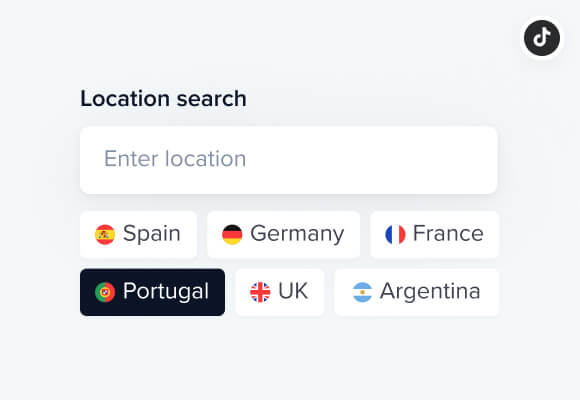580x400 pixels.
Task: Click the Argentina flag icon
Action: 362,292
